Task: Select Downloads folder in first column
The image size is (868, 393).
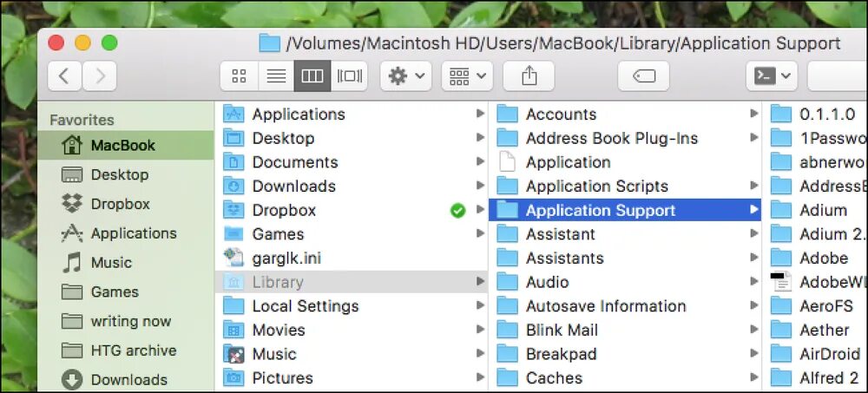Action: 352,187
